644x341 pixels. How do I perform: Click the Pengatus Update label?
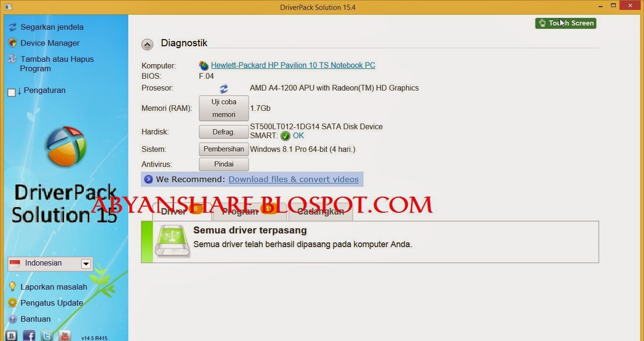52,303
